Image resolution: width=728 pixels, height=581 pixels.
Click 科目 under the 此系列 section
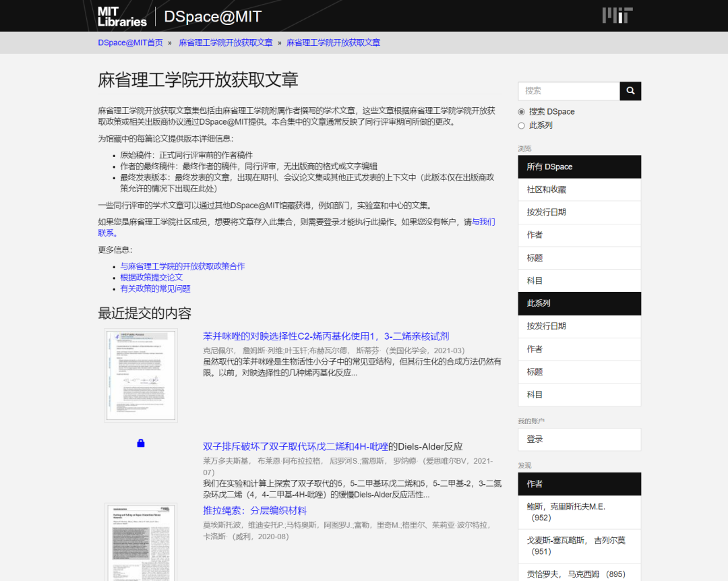[535, 394]
